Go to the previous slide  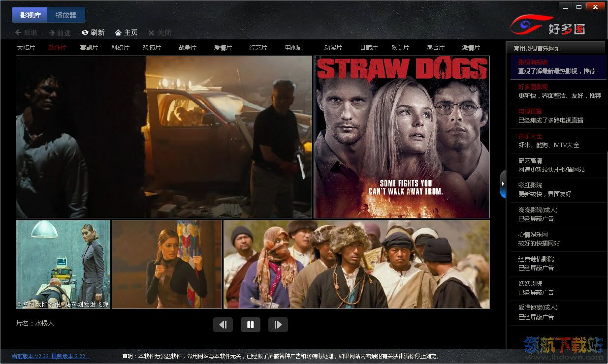point(223,325)
